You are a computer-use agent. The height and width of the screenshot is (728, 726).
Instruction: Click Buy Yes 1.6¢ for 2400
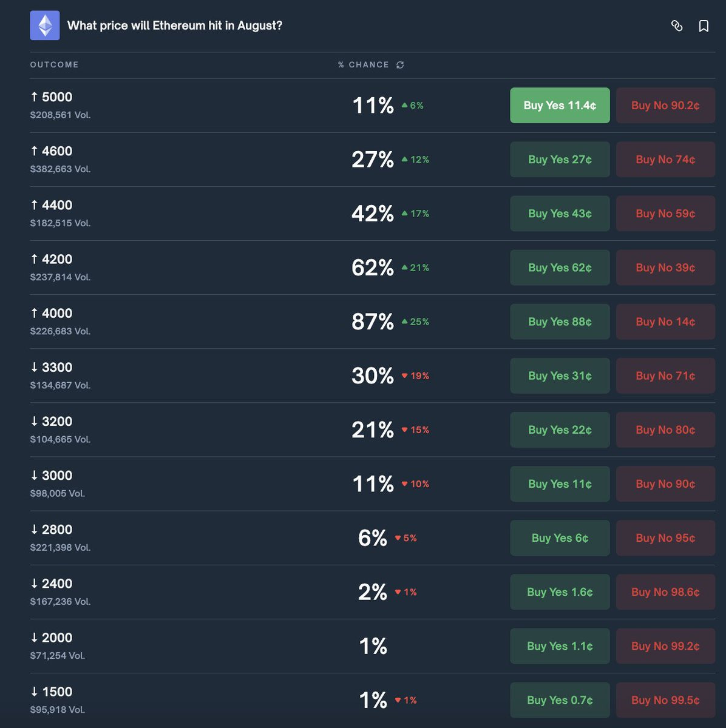(x=560, y=591)
